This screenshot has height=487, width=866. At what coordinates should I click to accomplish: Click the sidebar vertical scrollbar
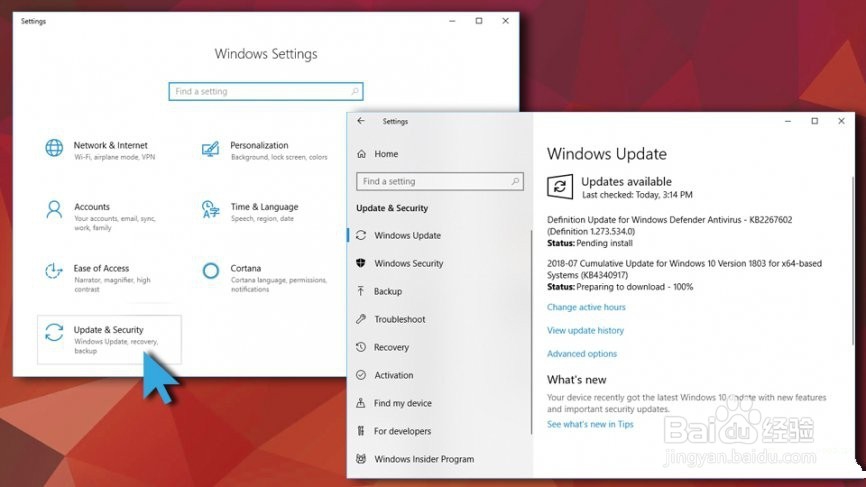tap(531, 331)
